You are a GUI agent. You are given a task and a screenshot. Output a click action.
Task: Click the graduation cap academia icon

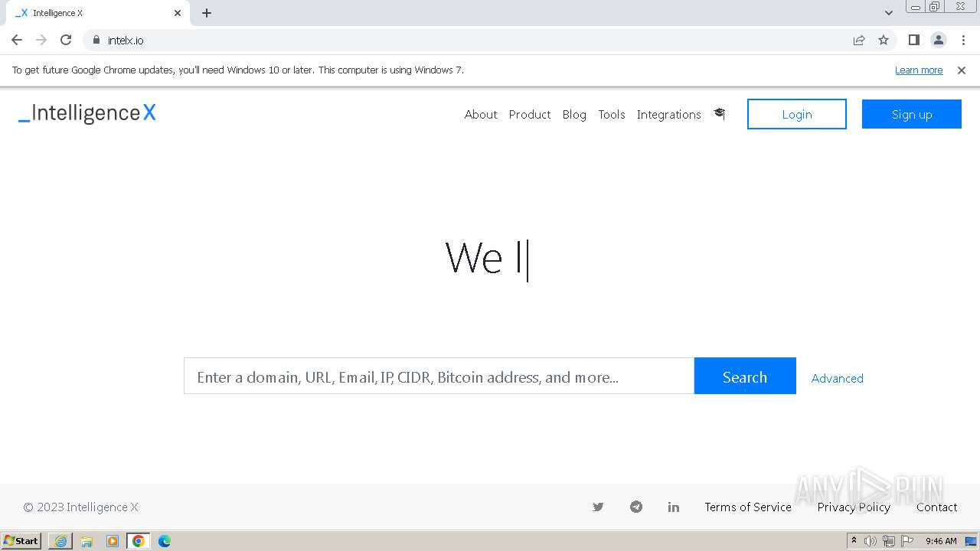coord(719,114)
